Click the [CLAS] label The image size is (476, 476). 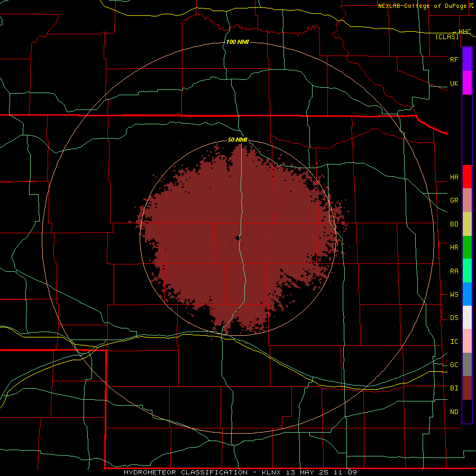pyautogui.click(x=447, y=36)
